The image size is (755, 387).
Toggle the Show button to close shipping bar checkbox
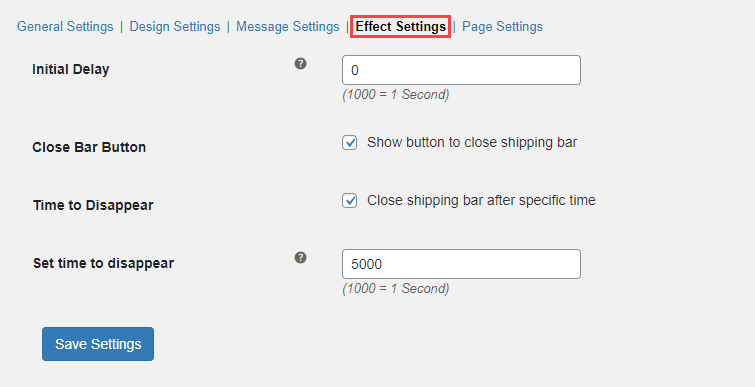tap(350, 142)
